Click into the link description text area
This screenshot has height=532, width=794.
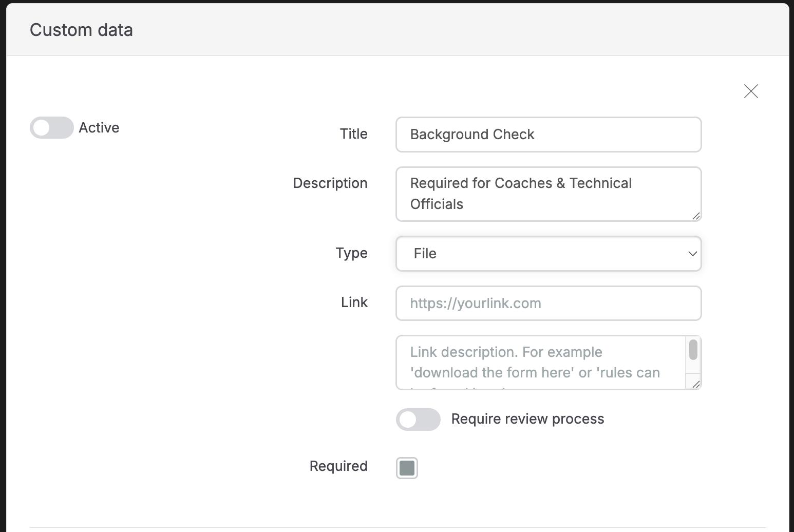click(540, 362)
